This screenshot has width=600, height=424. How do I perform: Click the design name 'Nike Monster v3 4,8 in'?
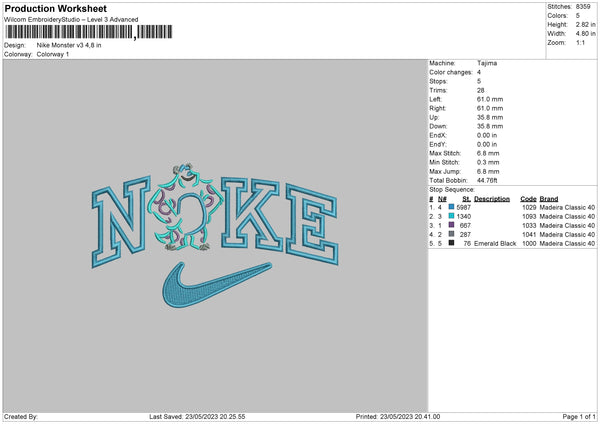coord(69,45)
